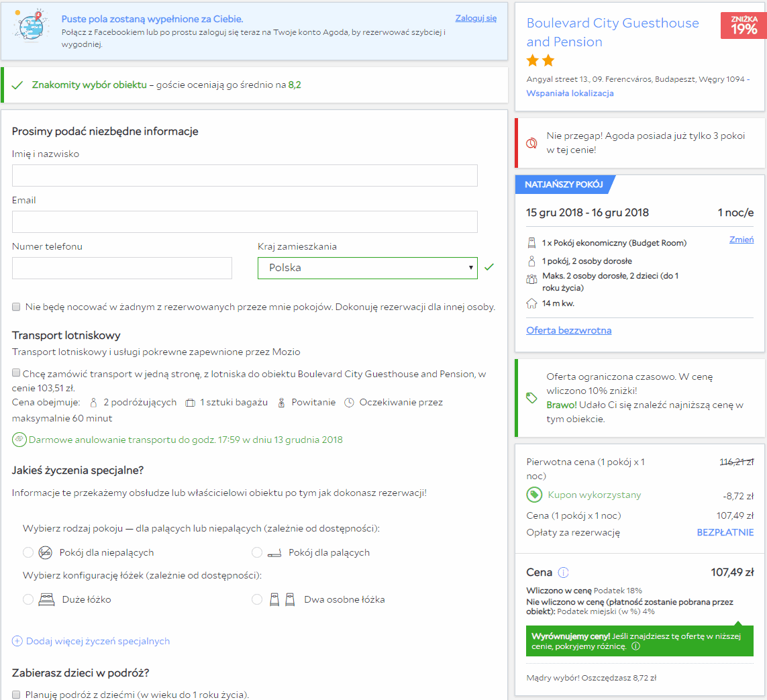Focus the Imię i nazwisko input field
Screen dimensions: 767x700
click(244, 175)
